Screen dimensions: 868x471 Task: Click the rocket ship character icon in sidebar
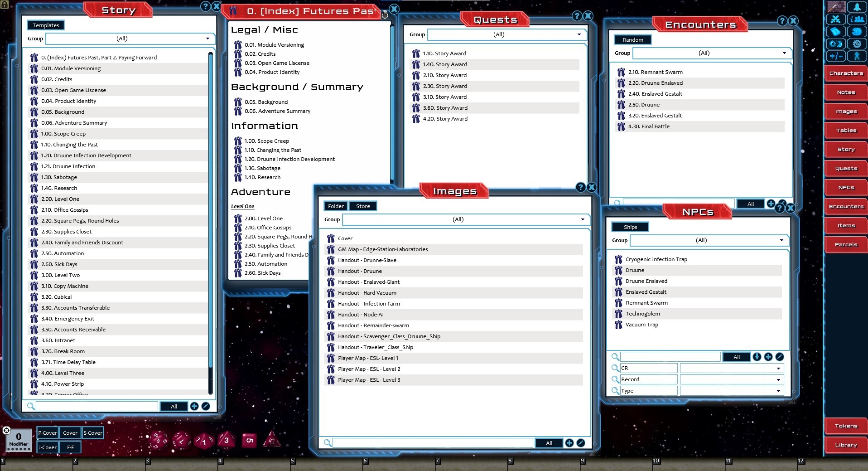click(x=858, y=7)
